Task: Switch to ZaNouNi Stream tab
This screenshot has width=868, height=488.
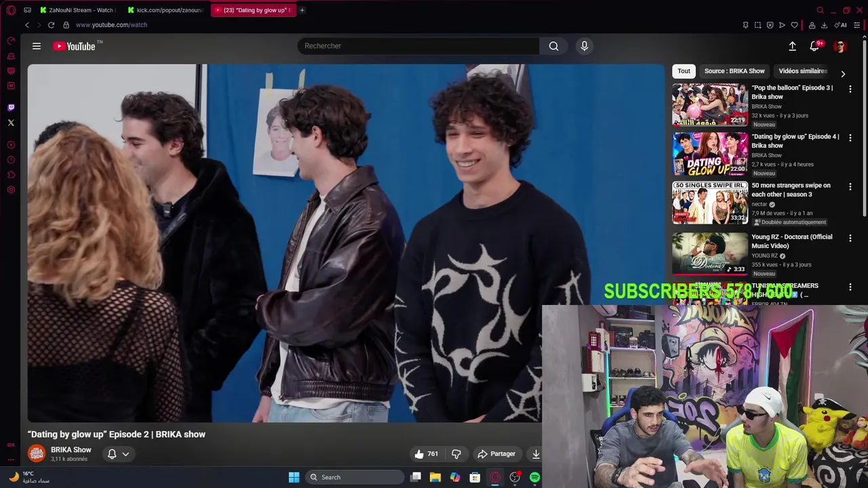Action: click(79, 10)
